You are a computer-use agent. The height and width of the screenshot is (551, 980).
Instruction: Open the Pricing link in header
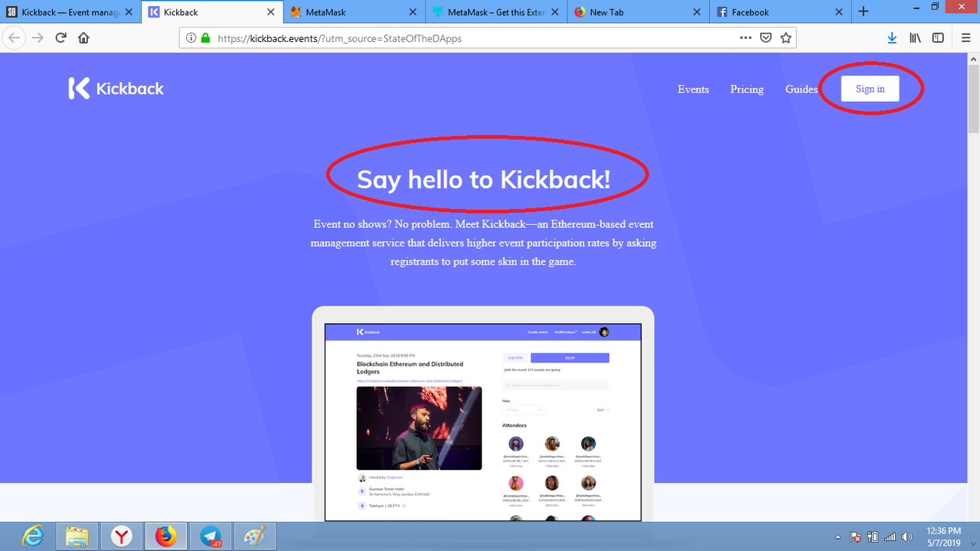pos(746,90)
